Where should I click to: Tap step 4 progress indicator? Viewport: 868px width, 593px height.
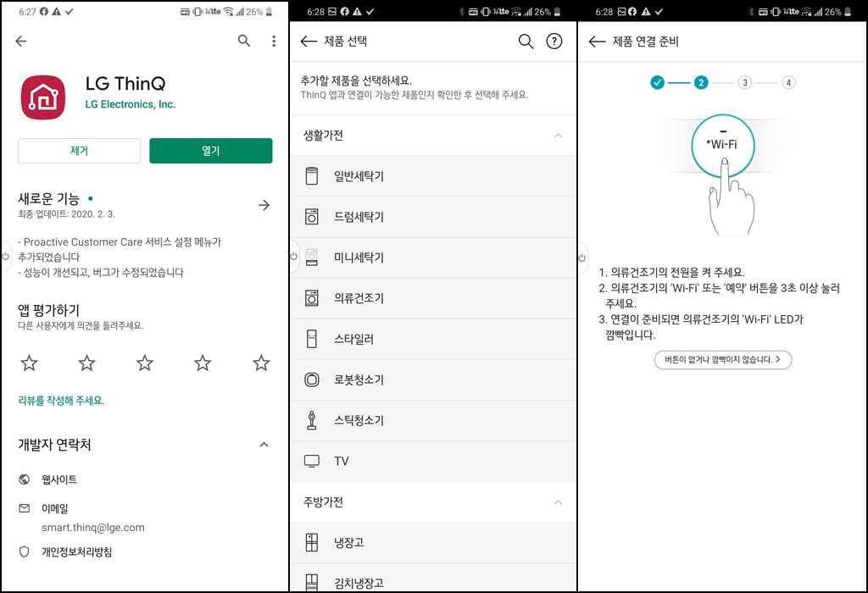(x=788, y=82)
